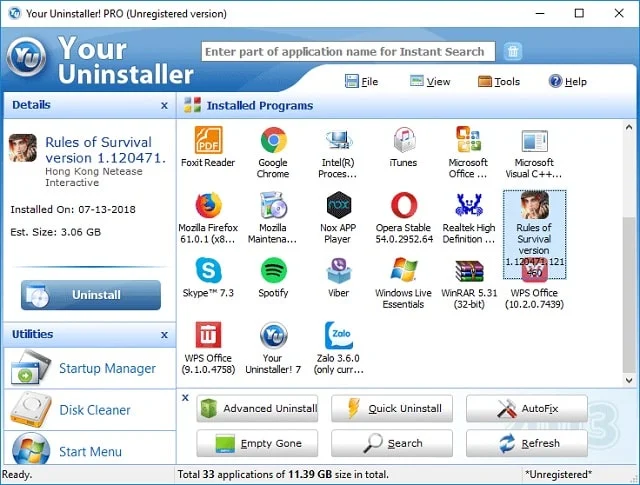
Task: Open Disk Cleaner utility
Action: 90,409
